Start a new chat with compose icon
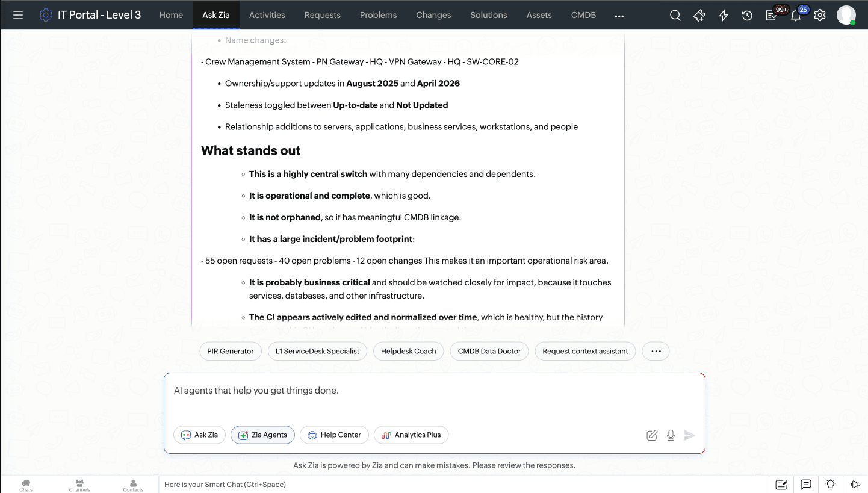 652,435
